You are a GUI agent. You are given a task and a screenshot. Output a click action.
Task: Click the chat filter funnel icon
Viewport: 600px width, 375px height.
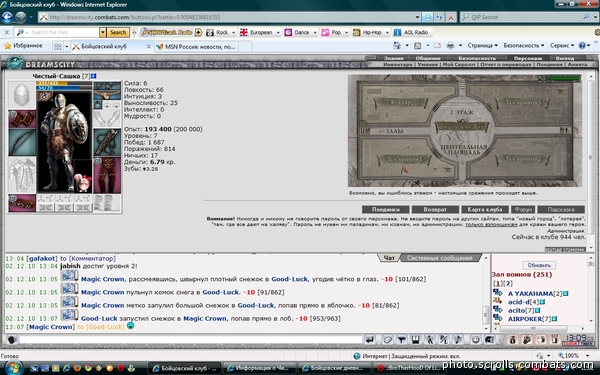(x=401, y=339)
